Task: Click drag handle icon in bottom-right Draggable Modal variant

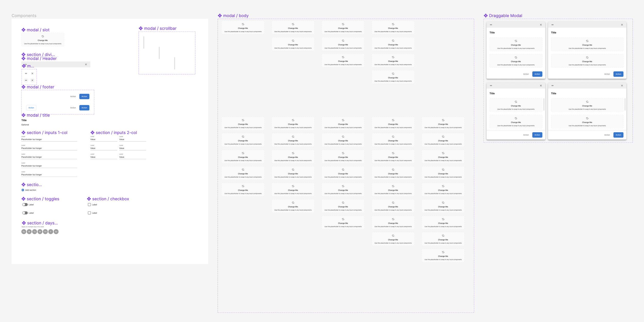Action: click(552, 86)
